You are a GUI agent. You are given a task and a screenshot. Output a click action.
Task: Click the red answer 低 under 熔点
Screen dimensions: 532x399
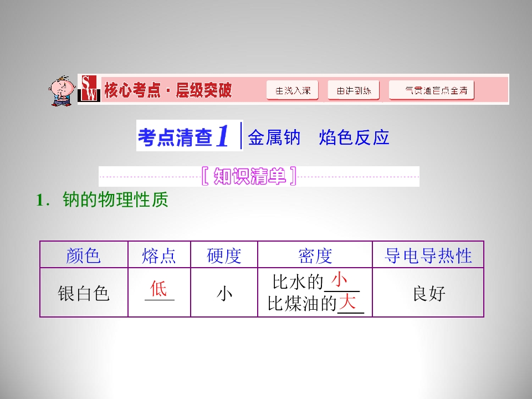[x=158, y=289]
